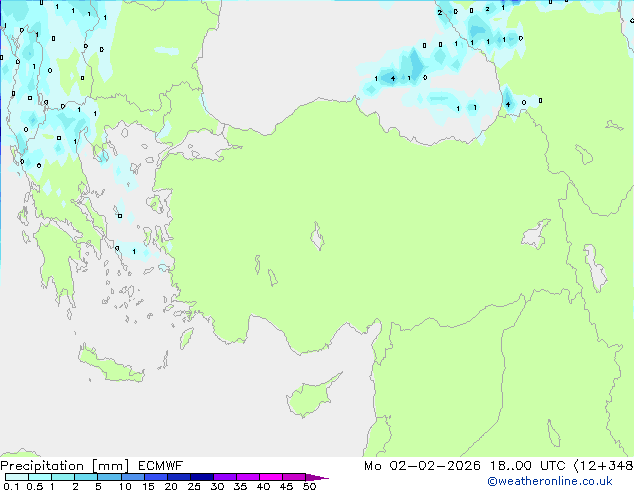Select the legend color between 20 and 25
Screen dimensions: 634x490
pyautogui.click(x=180, y=478)
